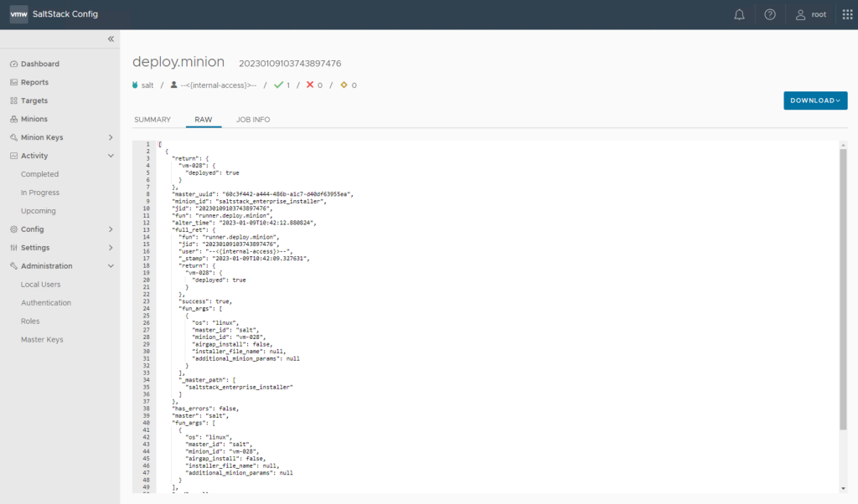Click the master_uuid line in raw output
This screenshot has height=504, width=858.
pos(262,194)
